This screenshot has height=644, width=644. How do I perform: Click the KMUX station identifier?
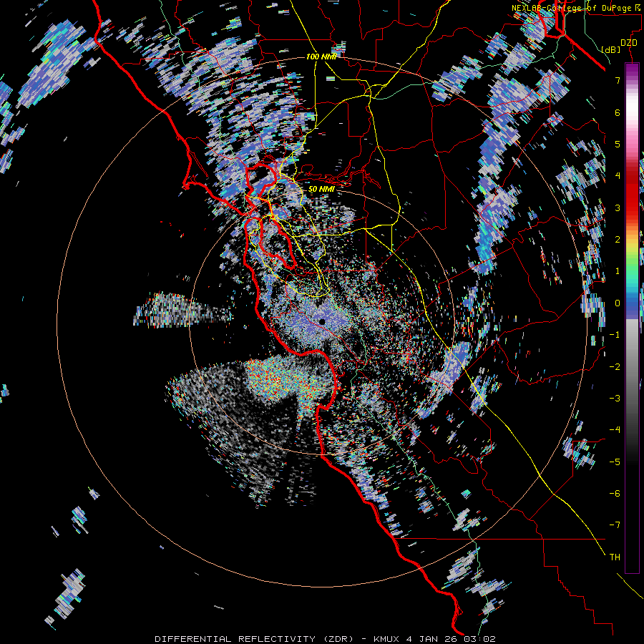coord(388,639)
